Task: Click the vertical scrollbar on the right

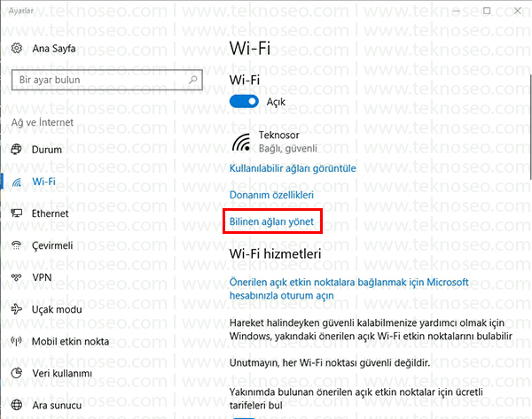Action: pyautogui.click(x=530, y=126)
